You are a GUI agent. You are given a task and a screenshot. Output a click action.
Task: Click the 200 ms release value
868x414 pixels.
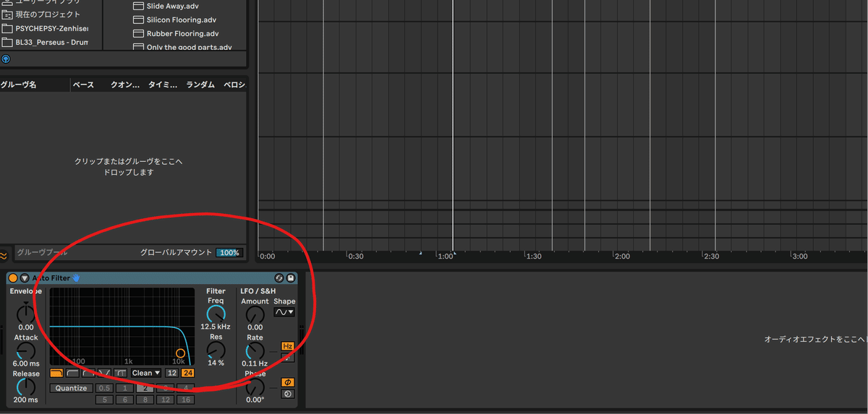(26, 400)
